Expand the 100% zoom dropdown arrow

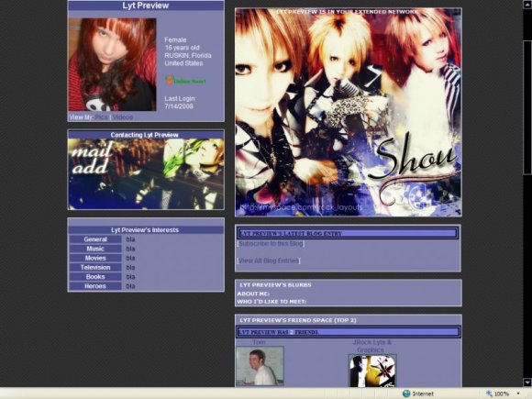pos(518,393)
